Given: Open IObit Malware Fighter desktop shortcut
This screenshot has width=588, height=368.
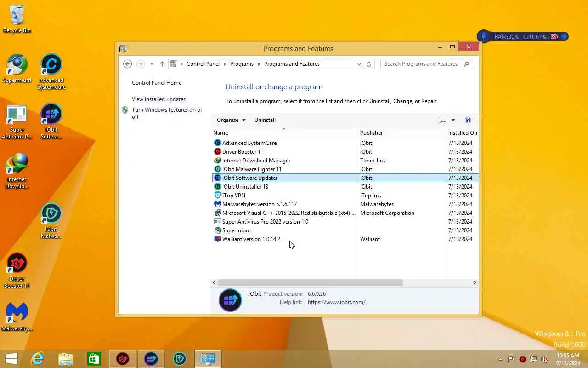Looking at the screenshot, I should [51, 221].
